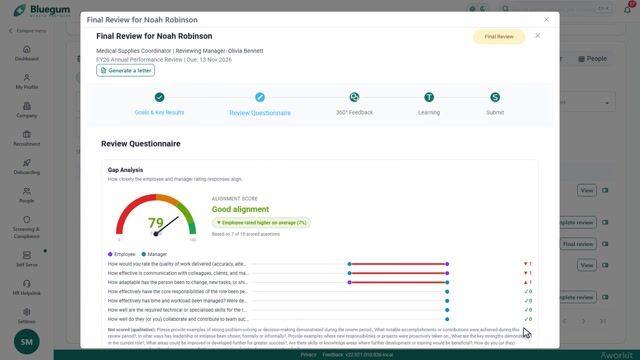Click Employee legend marker
This screenshot has height=360, width=640.
click(110, 254)
